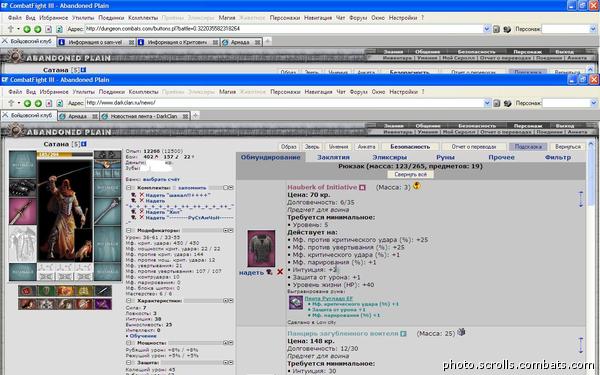600x375 pixels.
Task: Open the Персонаж dropdown in lower window
Action: point(569,103)
